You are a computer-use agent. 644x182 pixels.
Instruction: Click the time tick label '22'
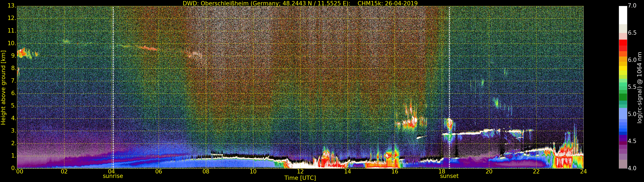(x=536, y=172)
